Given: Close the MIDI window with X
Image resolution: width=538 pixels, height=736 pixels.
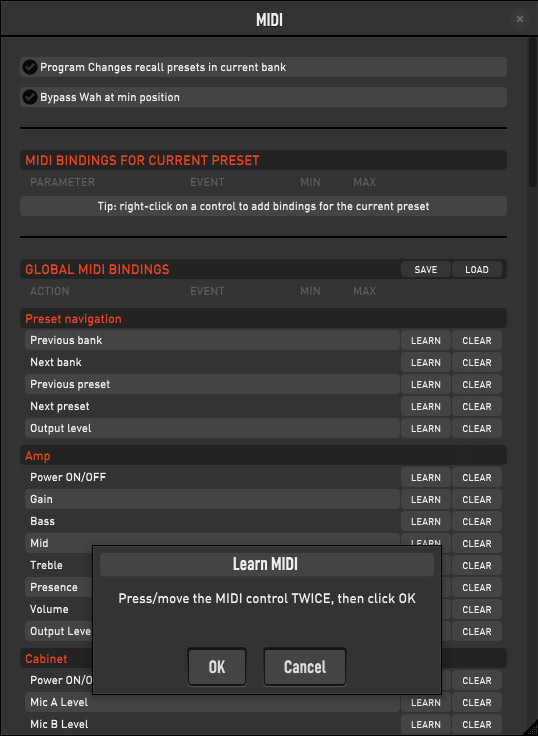Looking at the screenshot, I should [519, 19].
